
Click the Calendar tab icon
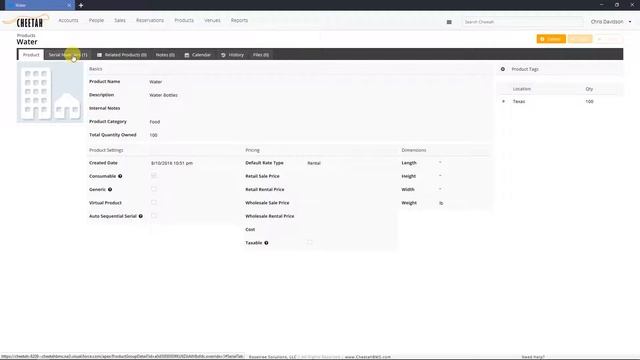tap(187, 55)
